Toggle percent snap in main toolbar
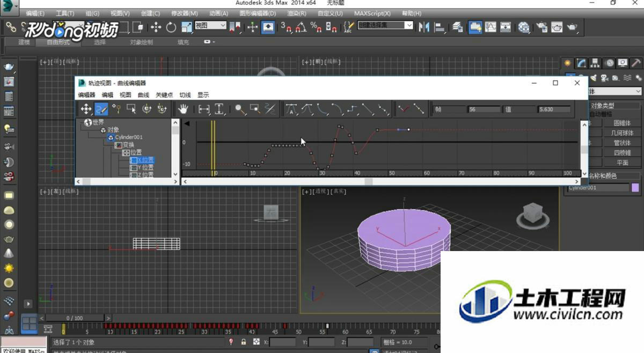The image size is (644, 353). [x=317, y=27]
